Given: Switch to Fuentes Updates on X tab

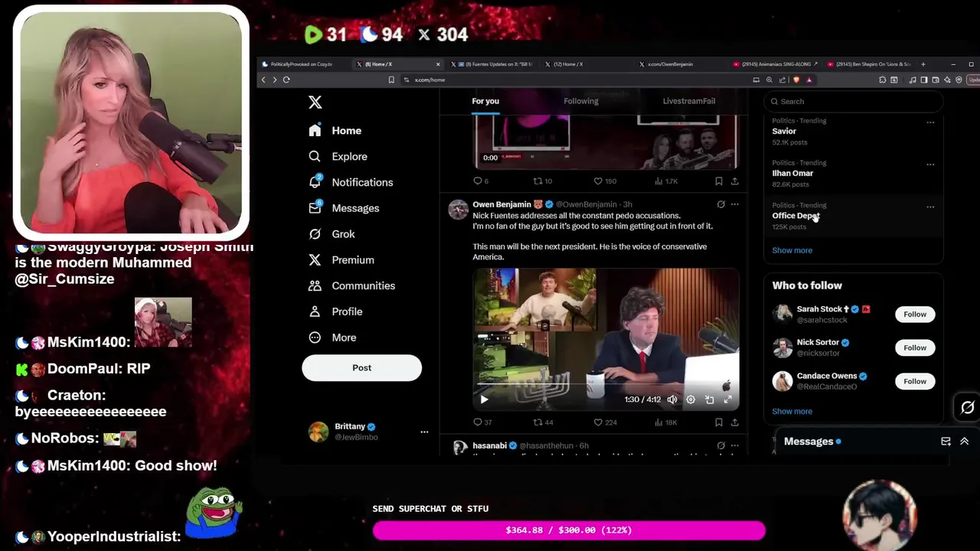Looking at the screenshot, I should 492,64.
